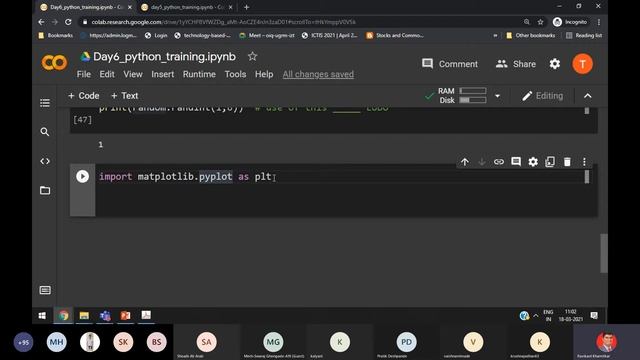Viewport: 640px width, 360px height.
Task: Move cell down with the arrow icon
Action: coord(482,162)
